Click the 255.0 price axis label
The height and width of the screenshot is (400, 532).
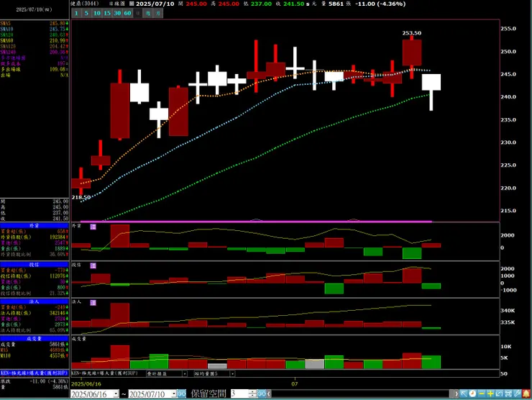click(508, 29)
